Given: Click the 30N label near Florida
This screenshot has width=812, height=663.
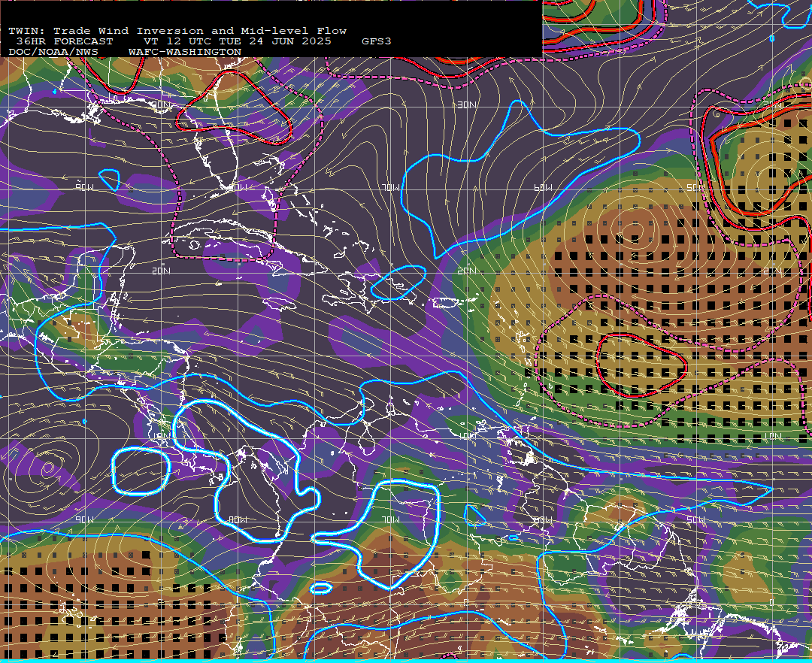Looking at the screenshot, I should pos(161,105).
